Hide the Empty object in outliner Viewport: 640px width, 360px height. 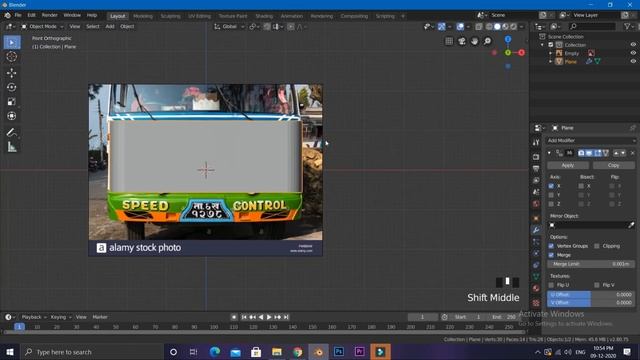633,53
